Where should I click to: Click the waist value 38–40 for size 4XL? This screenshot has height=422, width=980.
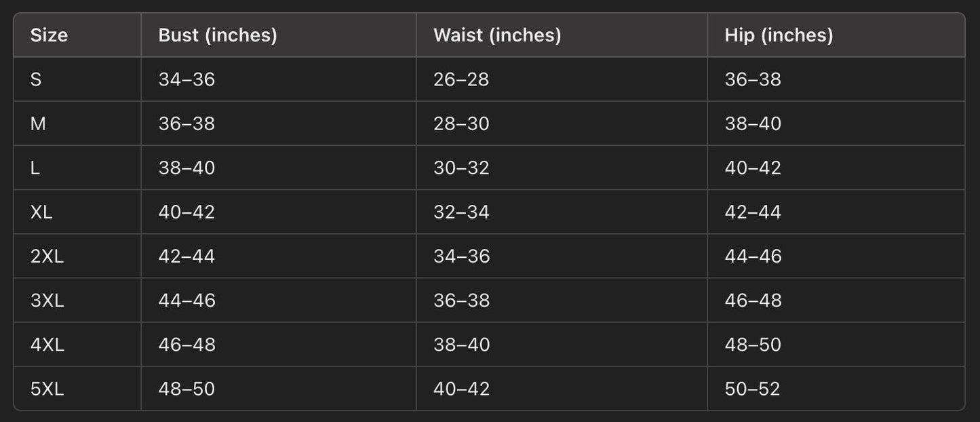461,345
